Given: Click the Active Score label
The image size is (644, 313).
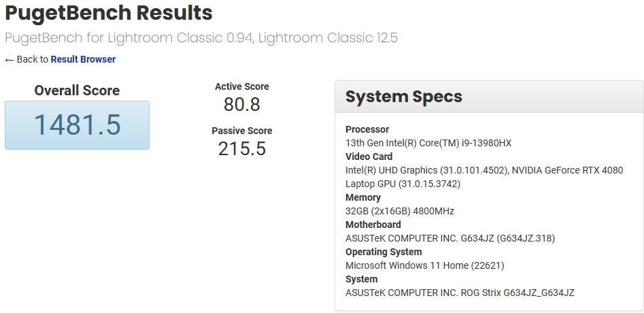Looking at the screenshot, I should (x=241, y=86).
